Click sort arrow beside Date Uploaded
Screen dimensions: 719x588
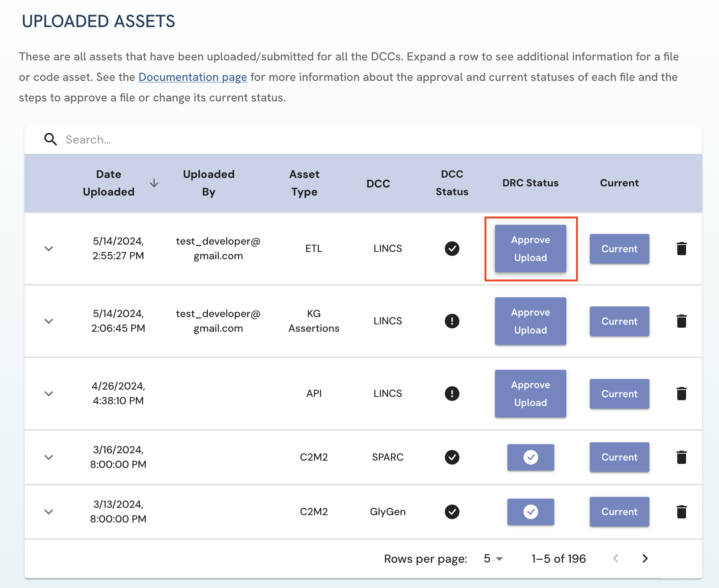coord(154,183)
